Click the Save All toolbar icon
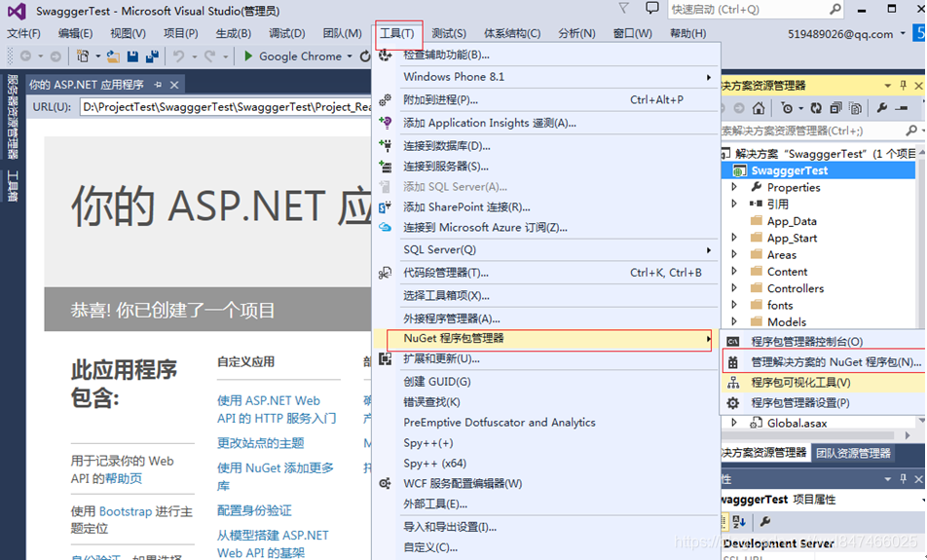 (152, 56)
